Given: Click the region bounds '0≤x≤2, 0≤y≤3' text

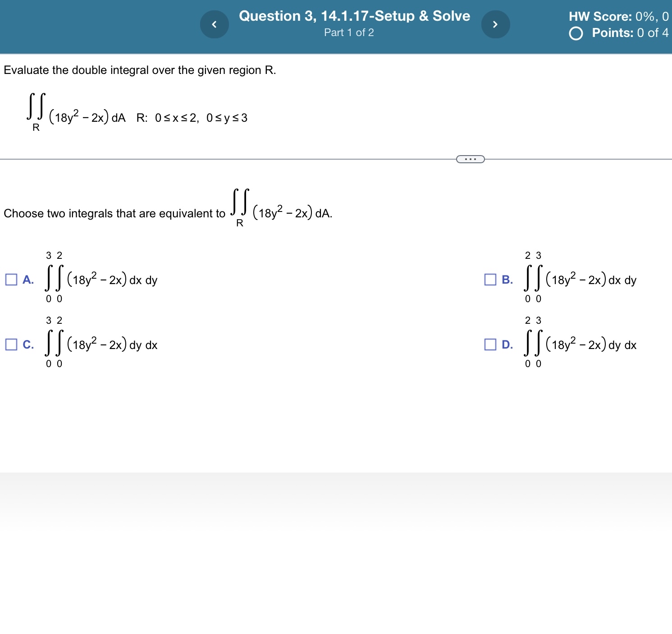Looking at the screenshot, I should click(x=201, y=118).
